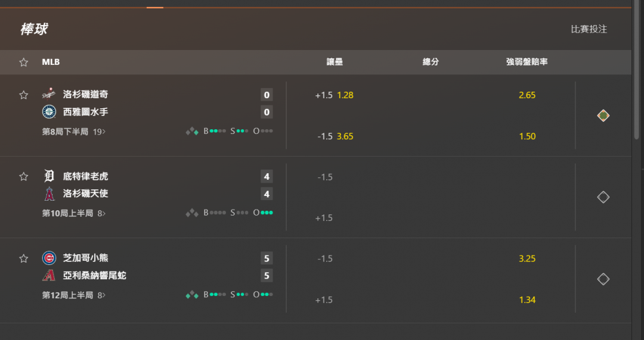Click the 強弱盤賠率 column header
Viewport: 644px width, 340px height.
click(x=527, y=62)
